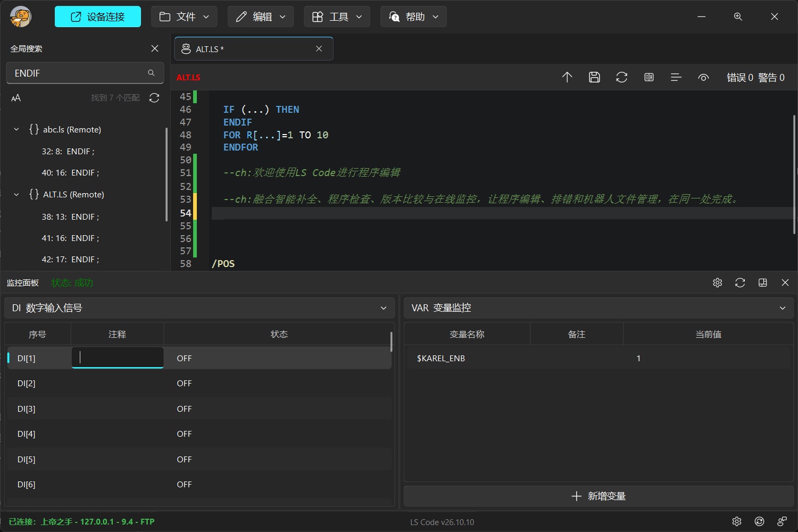
Task: Click the format lines icon in editor toolbar
Action: 676,77
